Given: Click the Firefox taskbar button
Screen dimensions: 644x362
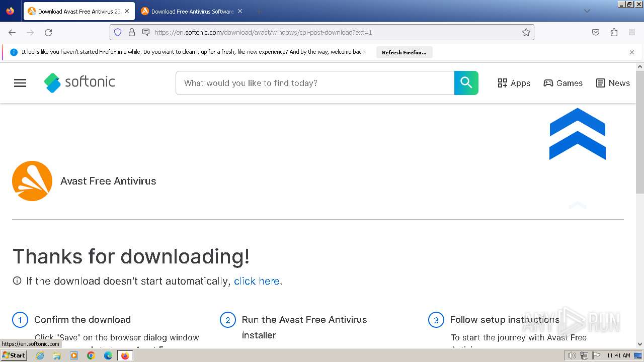Looking at the screenshot, I should point(125,355).
